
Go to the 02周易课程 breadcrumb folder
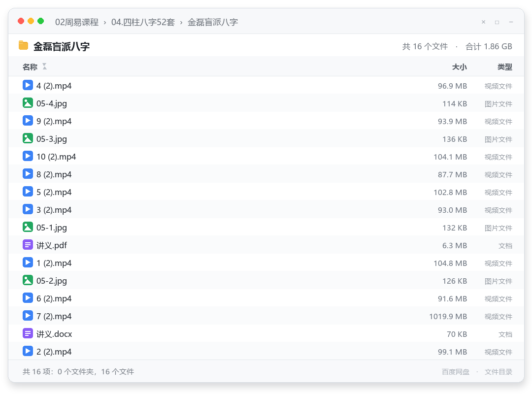point(77,22)
